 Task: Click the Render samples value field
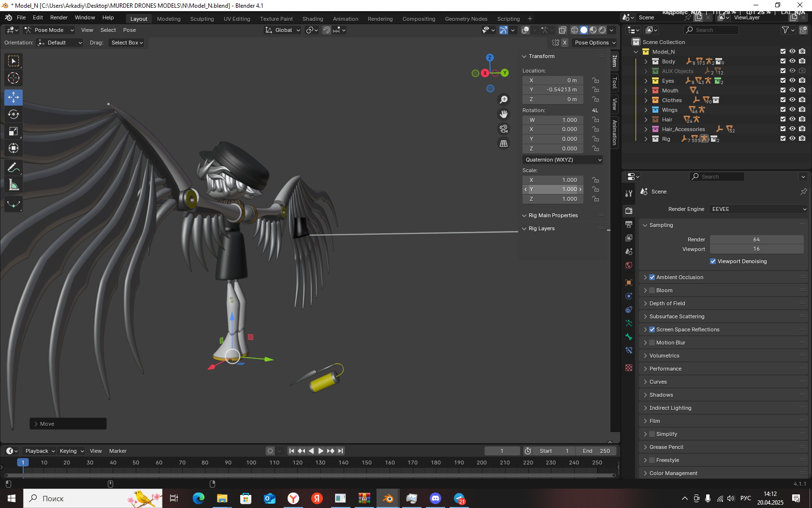tap(756, 239)
